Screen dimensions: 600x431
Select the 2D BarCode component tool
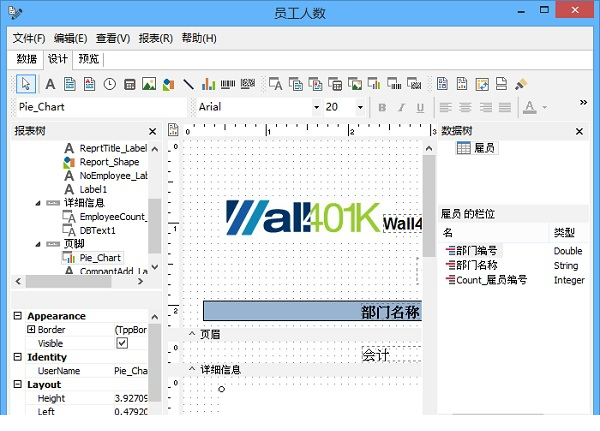click(x=248, y=84)
